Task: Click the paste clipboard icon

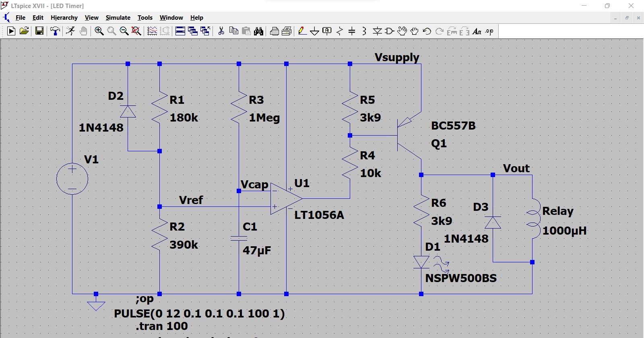Action: point(246,31)
